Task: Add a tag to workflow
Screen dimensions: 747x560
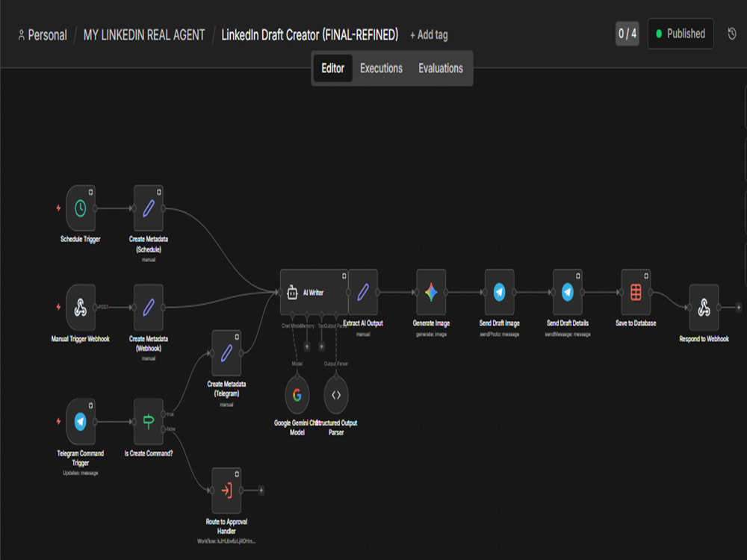Action: tap(429, 35)
